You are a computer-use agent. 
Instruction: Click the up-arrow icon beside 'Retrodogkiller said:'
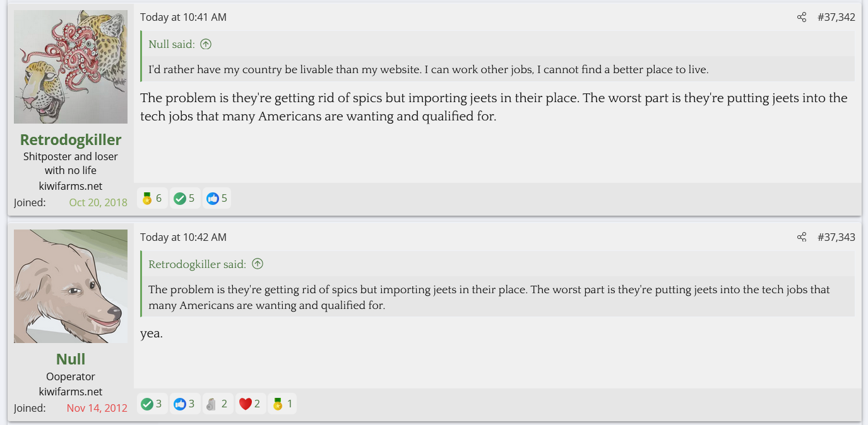tap(258, 264)
